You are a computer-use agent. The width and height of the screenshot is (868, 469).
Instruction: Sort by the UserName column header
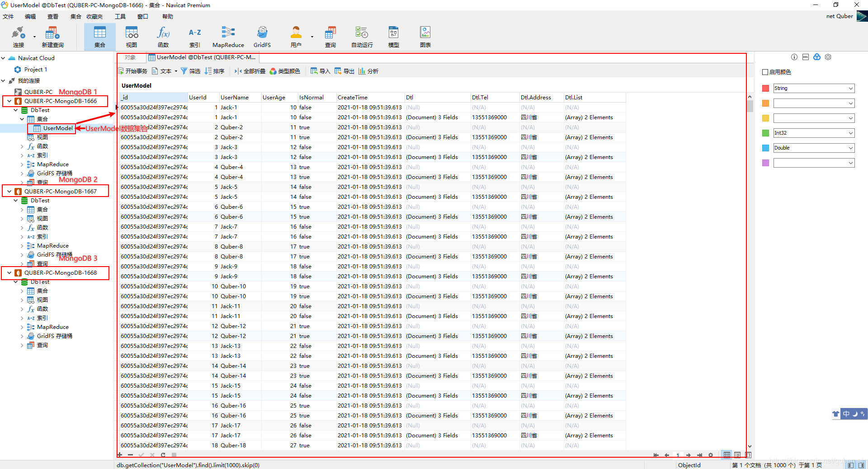(241, 98)
